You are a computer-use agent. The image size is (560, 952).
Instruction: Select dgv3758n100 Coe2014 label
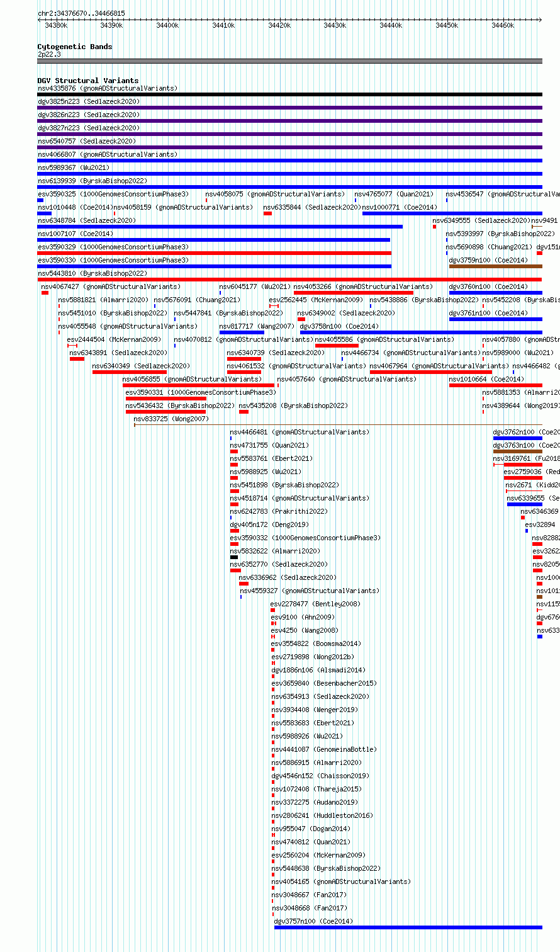pyautogui.click(x=340, y=326)
